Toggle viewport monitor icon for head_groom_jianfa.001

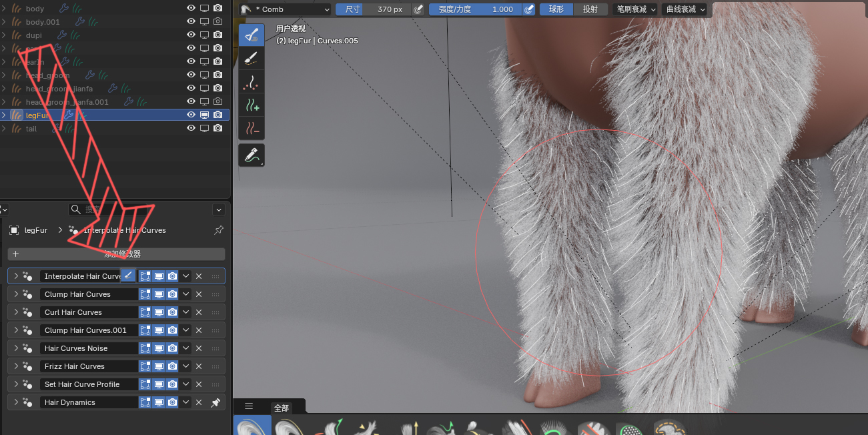[204, 101]
